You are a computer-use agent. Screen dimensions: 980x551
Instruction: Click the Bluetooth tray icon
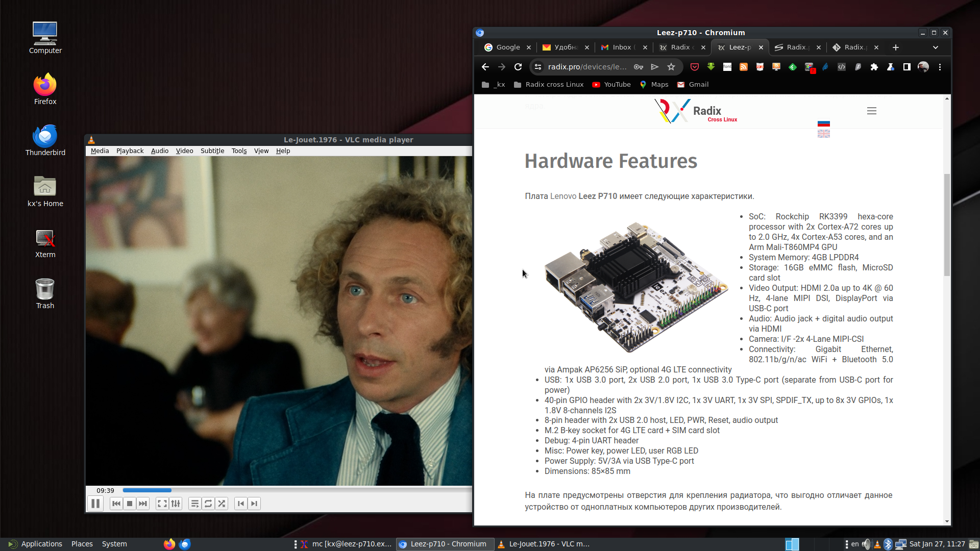coord(888,544)
